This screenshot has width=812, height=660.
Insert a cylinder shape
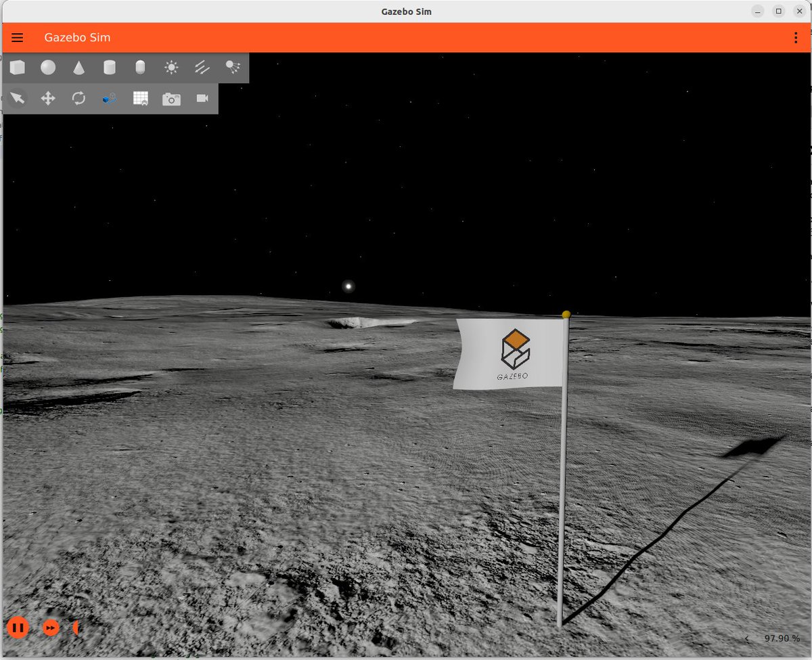[x=110, y=68]
